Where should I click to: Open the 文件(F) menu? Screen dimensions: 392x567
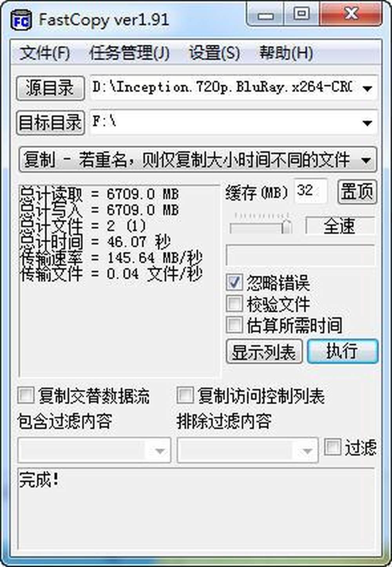(45, 53)
